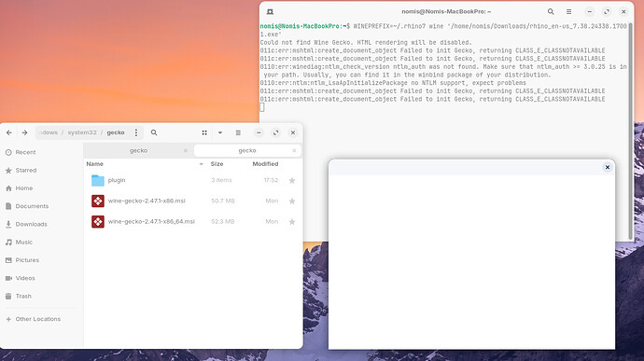Star the wine-gecko-2.47.1-x86_64.msi file
Image resolution: width=644 pixels, height=361 pixels.
click(292, 221)
